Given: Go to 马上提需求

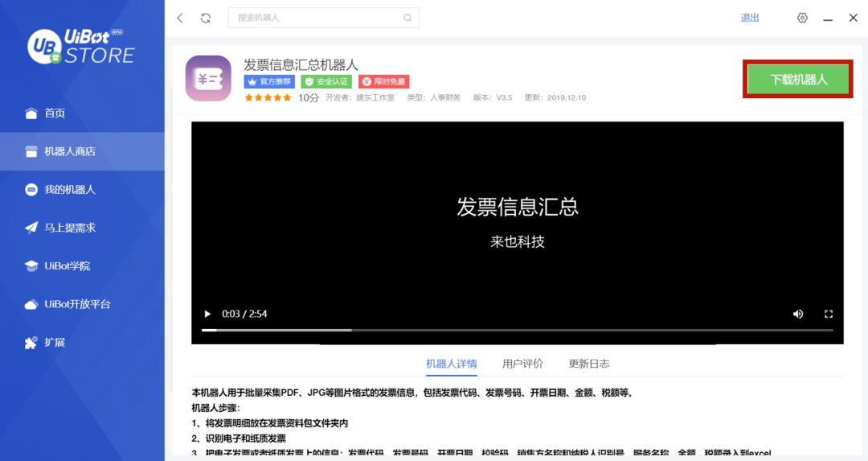Looking at the screenshot, I should pyautogui.click(x=82, y=228).
